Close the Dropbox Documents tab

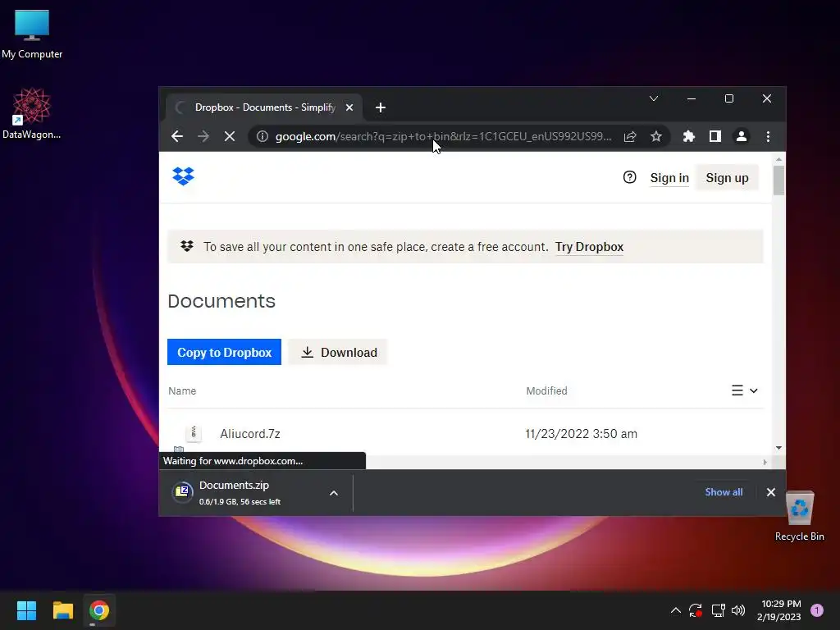pyautogui.click(x=349, y=107)
